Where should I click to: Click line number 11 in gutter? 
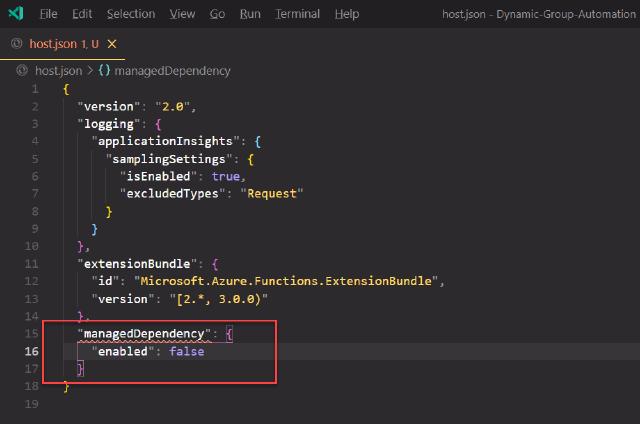(x=31, y=264)
